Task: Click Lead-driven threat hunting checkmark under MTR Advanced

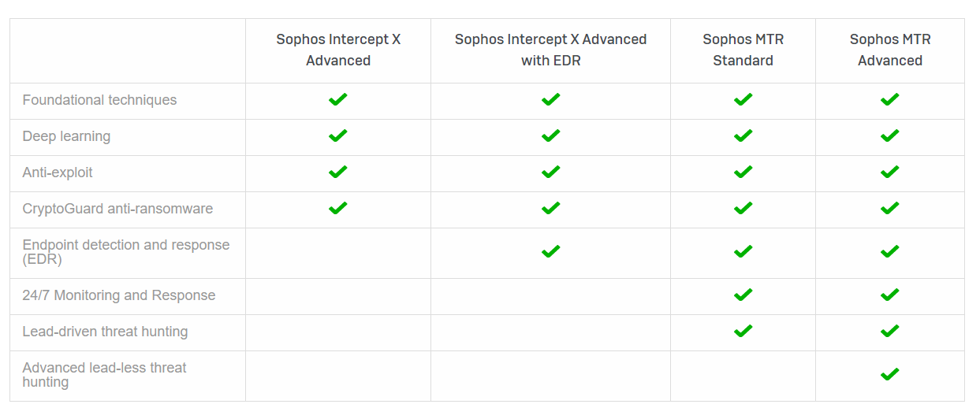Action: [x=889, y=332]
